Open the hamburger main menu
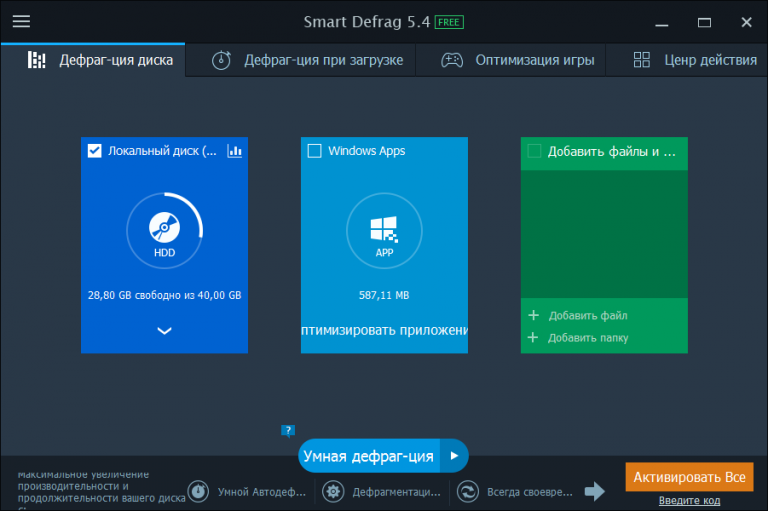Viewport: 768px width, 511px height. click(21, 21)
